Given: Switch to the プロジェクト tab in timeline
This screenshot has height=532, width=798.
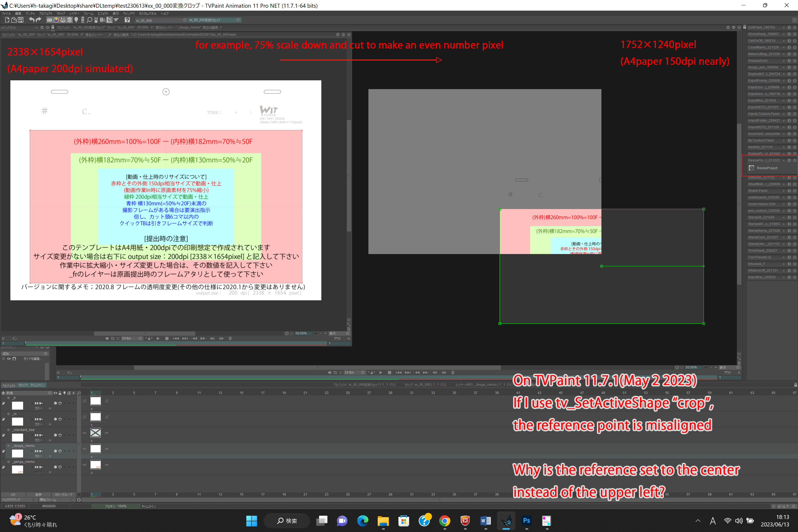Looking at the screenshot, I should [x=9, y=385].
